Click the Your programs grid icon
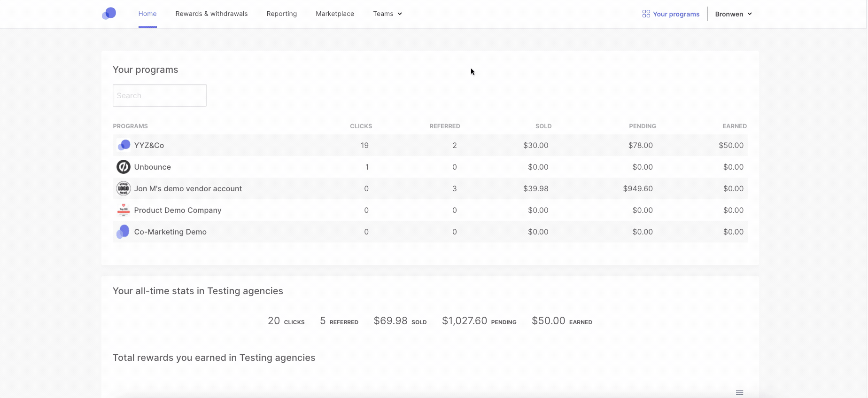The image size is (868, 398). point(646,14)
